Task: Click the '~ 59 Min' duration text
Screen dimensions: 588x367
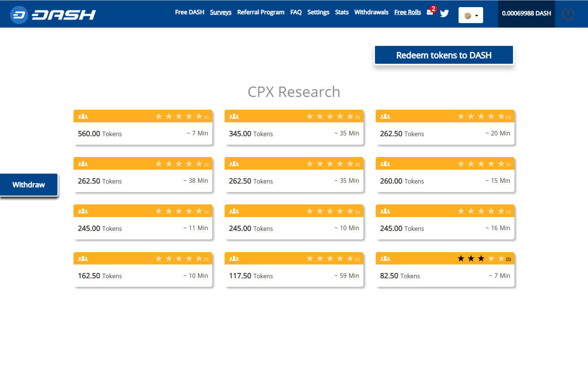Action: tap(347, 276)
